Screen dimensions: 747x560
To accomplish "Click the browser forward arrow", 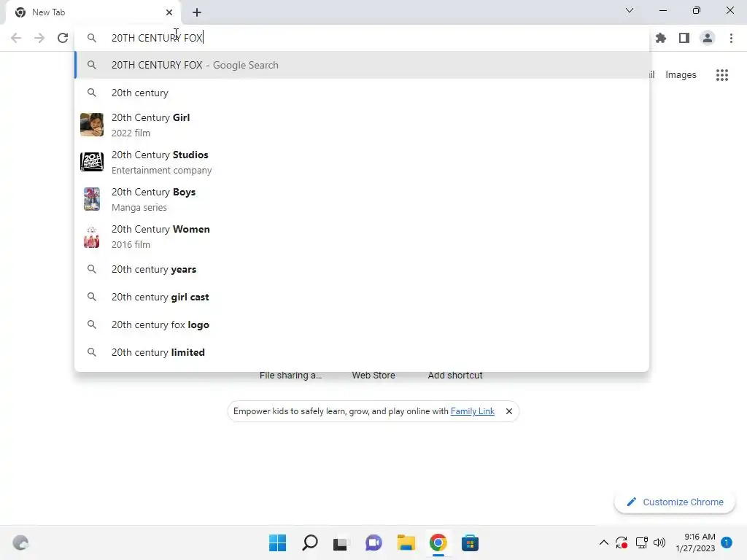I will [x=39, y=38].
